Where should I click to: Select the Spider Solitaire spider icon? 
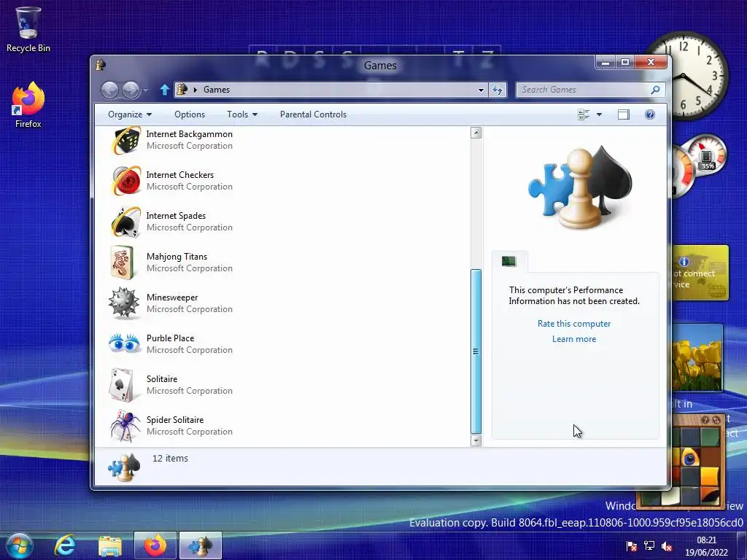click(x=125, y=426)
